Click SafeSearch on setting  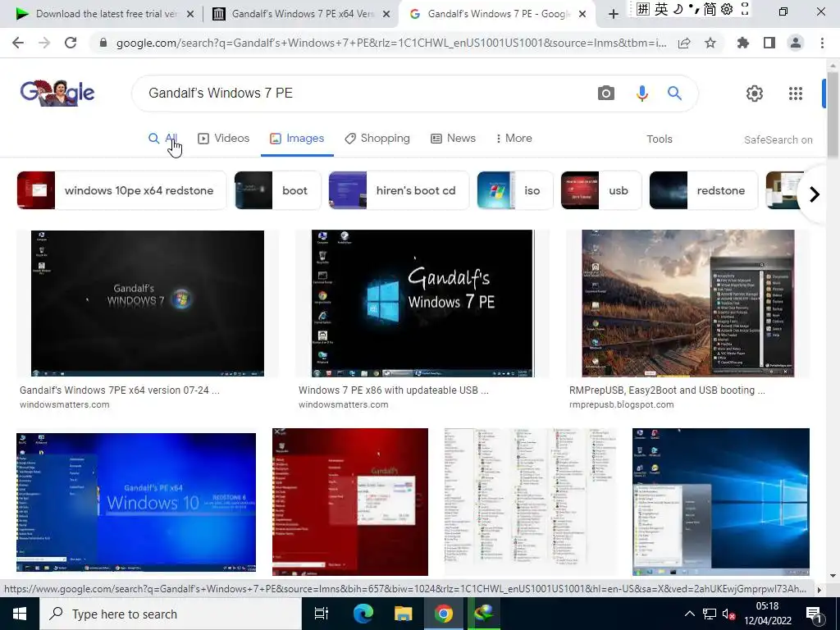[x=778, y=139]
